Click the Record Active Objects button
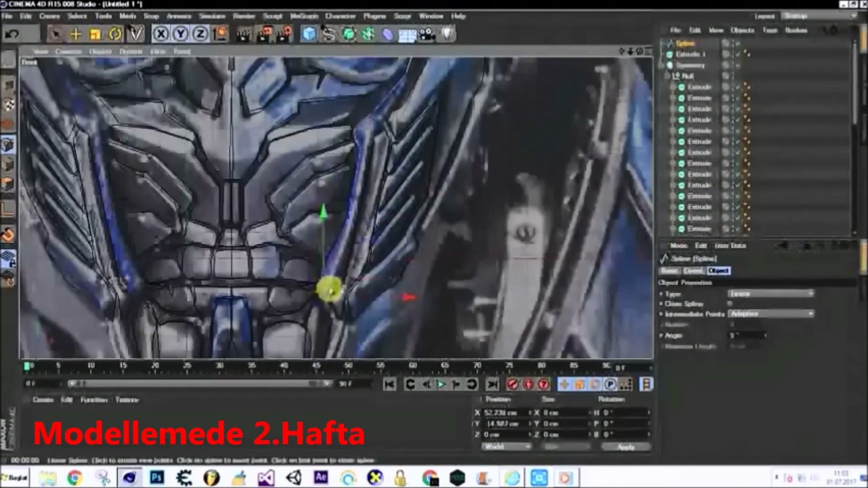The image size is (868, 488). pyautogui.click(x=513, y=384)
